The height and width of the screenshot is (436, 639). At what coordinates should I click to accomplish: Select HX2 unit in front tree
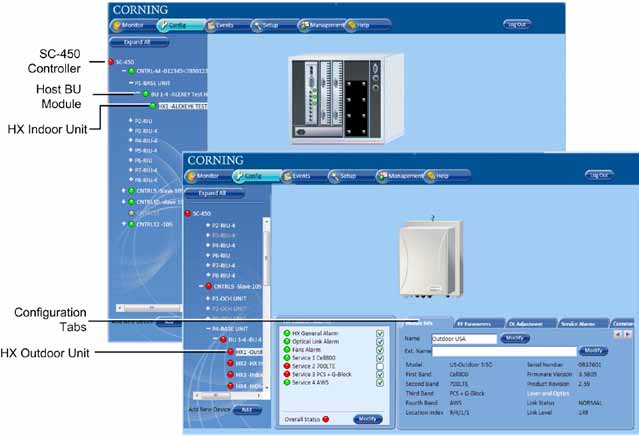pyautogui.click(x=245, y=363)
